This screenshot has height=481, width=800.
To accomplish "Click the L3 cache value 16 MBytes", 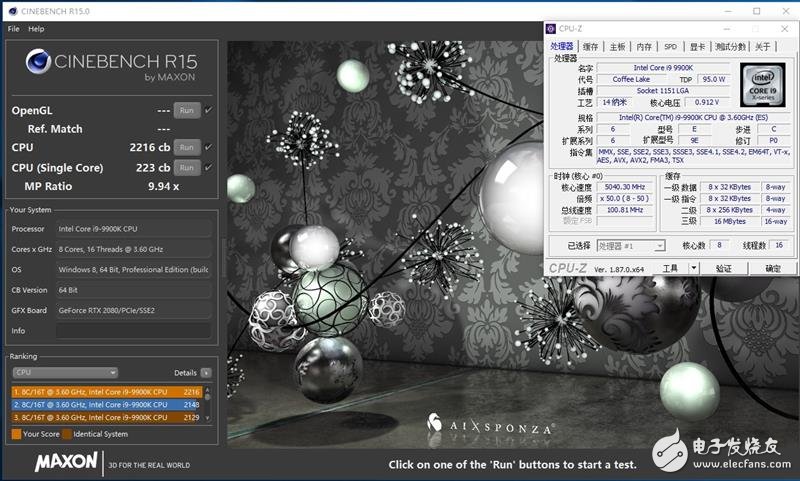I will (730, 221).
